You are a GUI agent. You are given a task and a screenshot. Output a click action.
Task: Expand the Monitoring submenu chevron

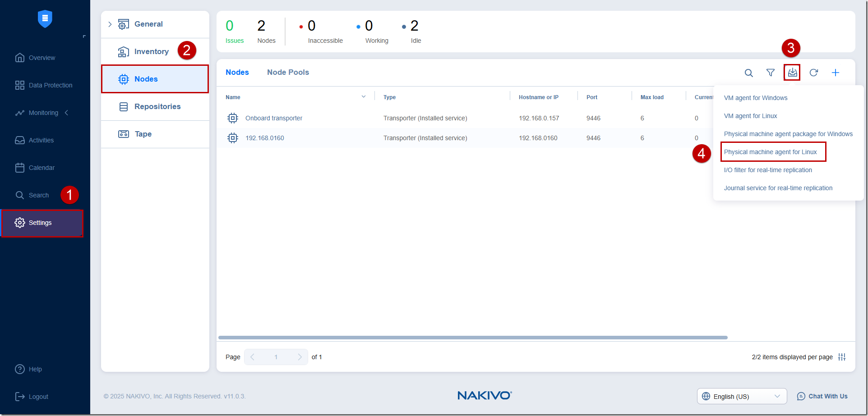tap(67, 113)
